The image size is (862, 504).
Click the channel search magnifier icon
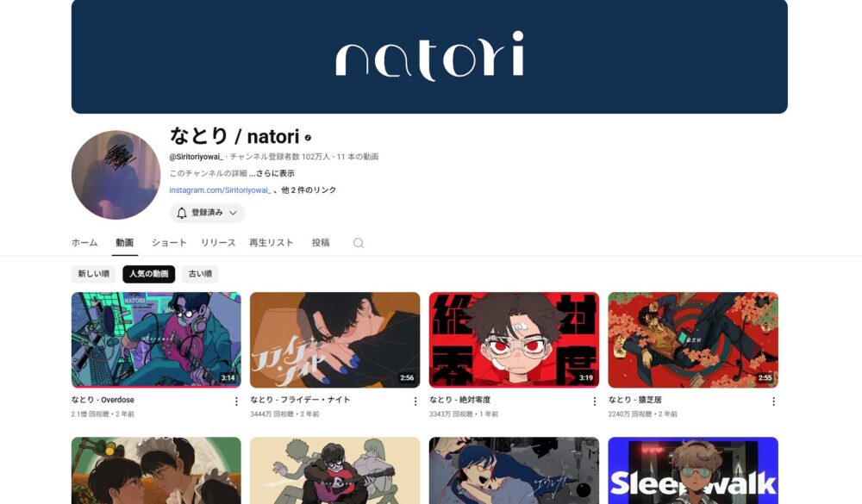pos(359,243)
